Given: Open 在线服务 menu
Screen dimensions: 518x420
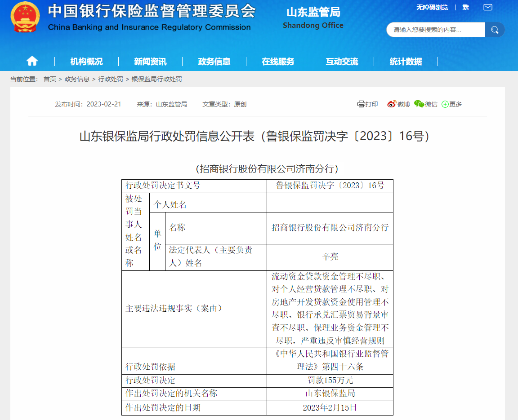Looking at the screenshot, I should [278, 62].
